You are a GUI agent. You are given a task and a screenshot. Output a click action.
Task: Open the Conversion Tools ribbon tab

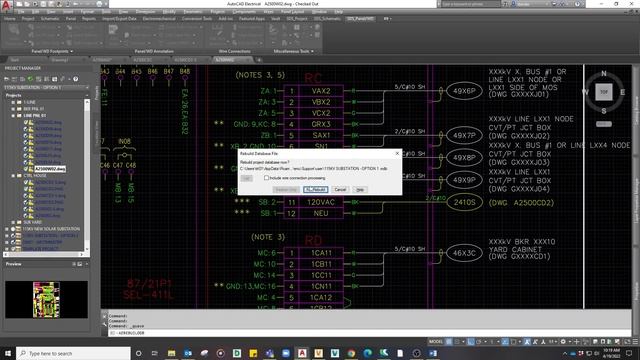click(197, 19)
